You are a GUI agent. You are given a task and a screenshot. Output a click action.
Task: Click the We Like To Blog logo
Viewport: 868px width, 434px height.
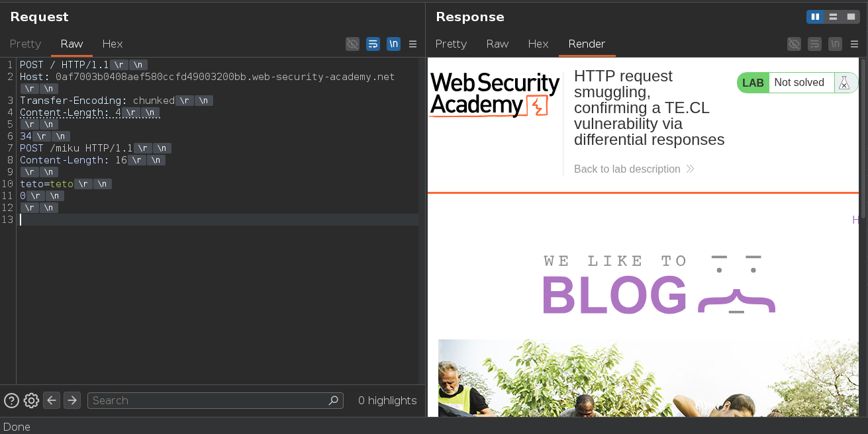pyautogui.click(x=659, y=285)
